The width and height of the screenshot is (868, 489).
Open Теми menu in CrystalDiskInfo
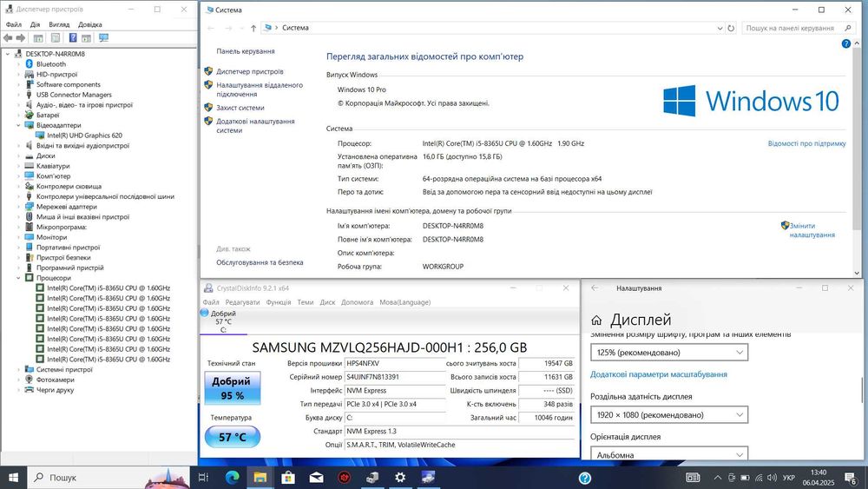tap(306, 302)
